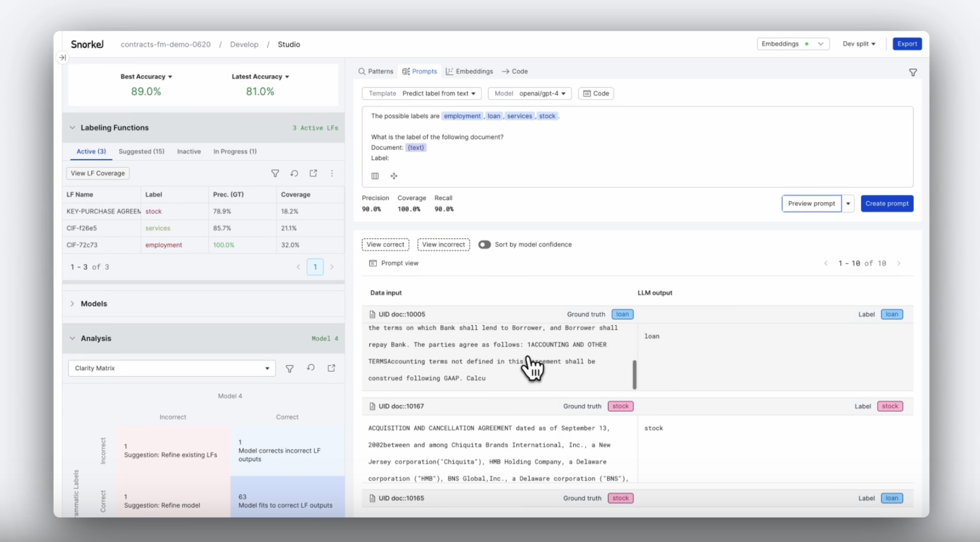Click the Embeddings tab icon
Image resolution: width=980 pixels, height=542 pixels.
[x=450, y=71]
